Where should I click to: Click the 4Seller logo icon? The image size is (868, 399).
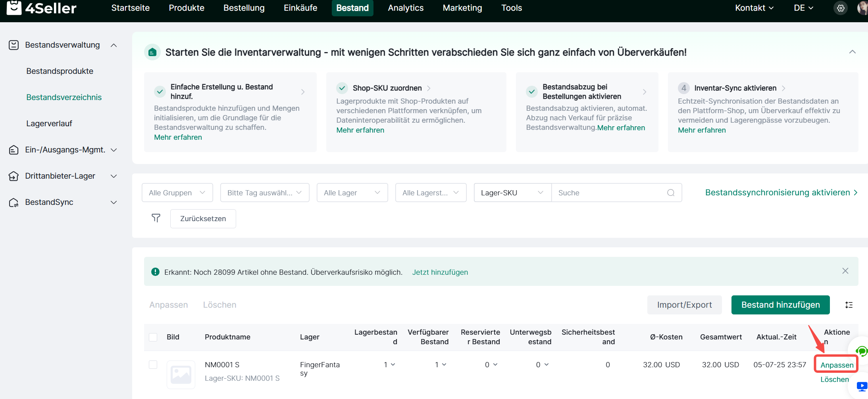(x=14, y=8)
